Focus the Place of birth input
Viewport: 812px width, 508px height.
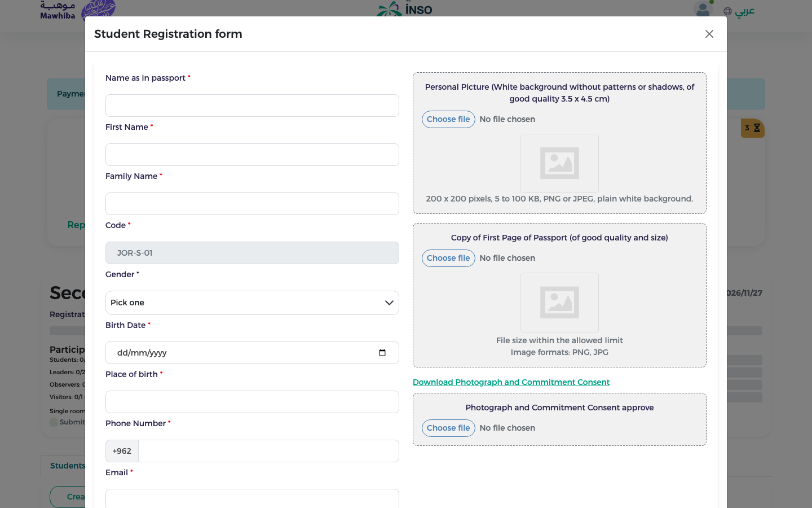[252, 402]
